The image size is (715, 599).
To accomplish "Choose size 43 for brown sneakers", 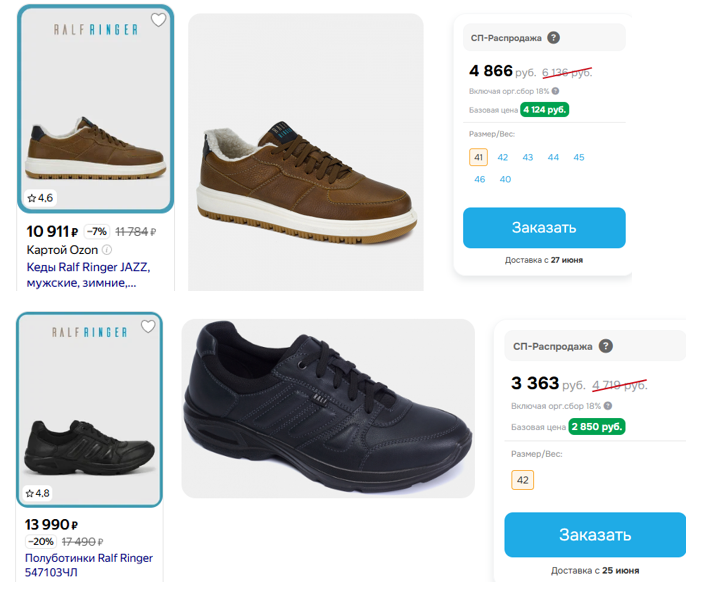I will 528,157.
